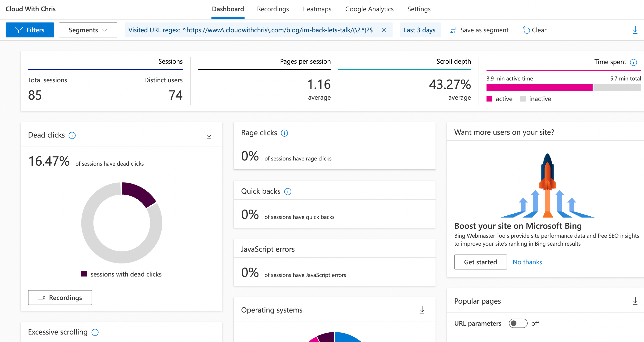The image size is (644, 342).
Task: Click the Dead clicks info icon
Action: pyautogui.click(x=72, y=135)
